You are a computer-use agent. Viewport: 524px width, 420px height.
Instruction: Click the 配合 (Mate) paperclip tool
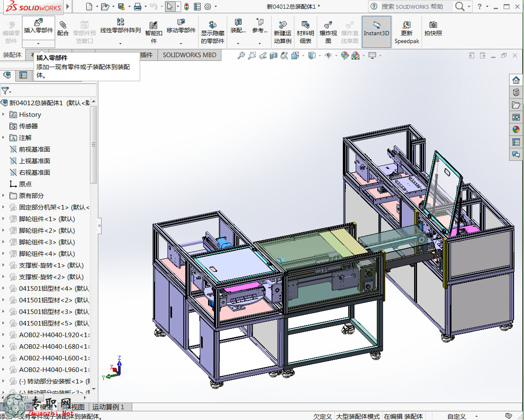pos(63,29)
